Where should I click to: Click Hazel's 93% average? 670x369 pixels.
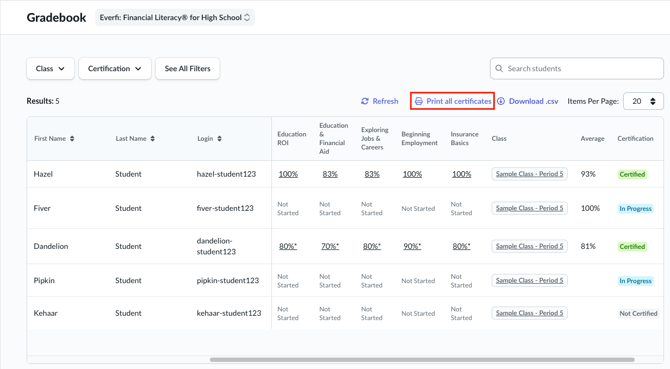(x=588, y=174)
